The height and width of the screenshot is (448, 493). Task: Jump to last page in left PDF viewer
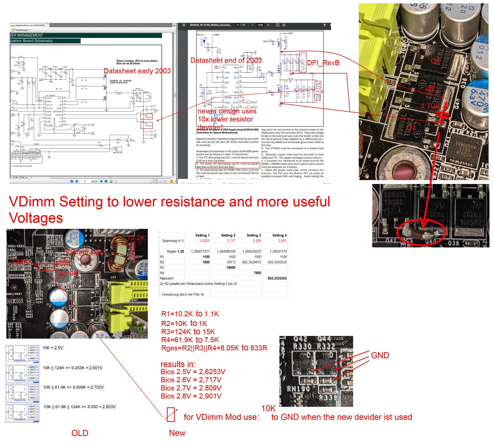click(x=106, y=181)
